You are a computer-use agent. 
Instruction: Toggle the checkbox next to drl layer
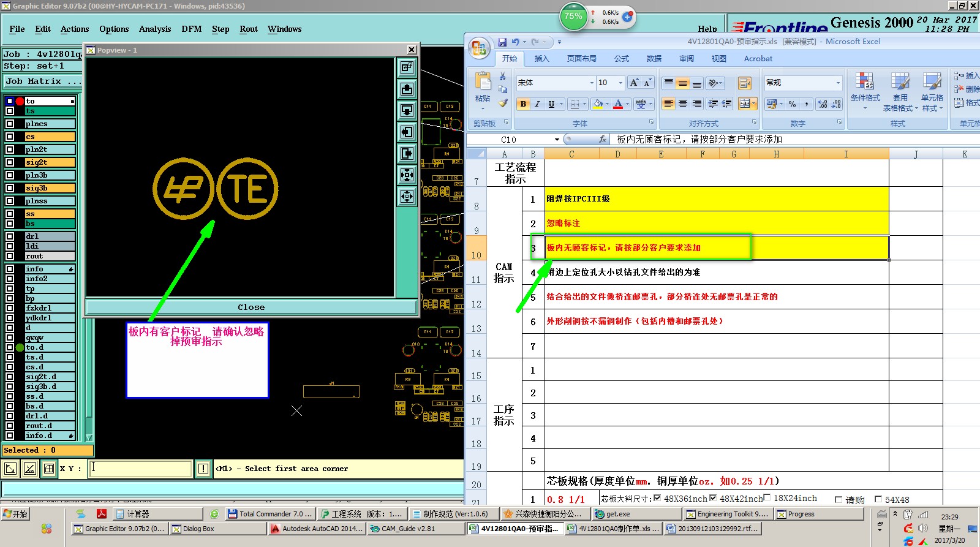point(10,236)
